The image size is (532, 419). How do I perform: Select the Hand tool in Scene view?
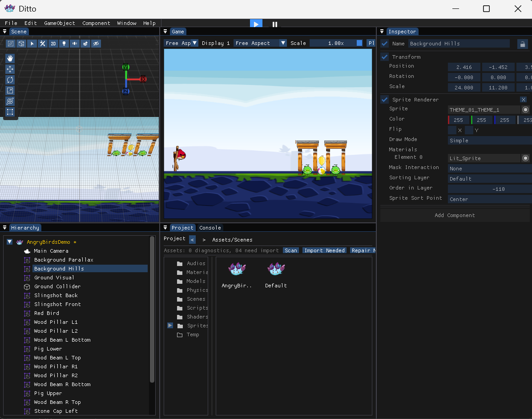coord(10,58)
